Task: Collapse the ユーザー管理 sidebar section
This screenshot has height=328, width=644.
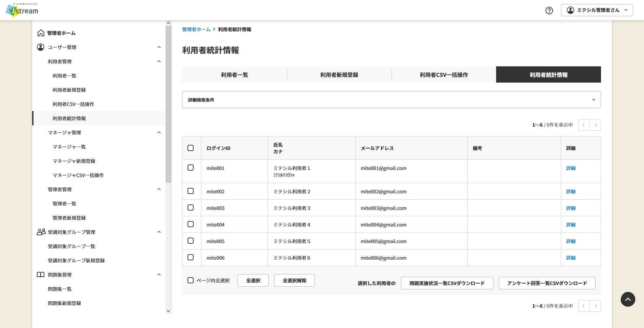Action: (x=159, y=47)
